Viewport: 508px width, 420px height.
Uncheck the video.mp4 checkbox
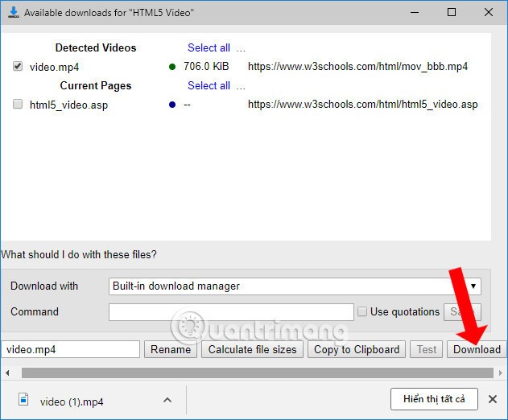click(18, 67)
